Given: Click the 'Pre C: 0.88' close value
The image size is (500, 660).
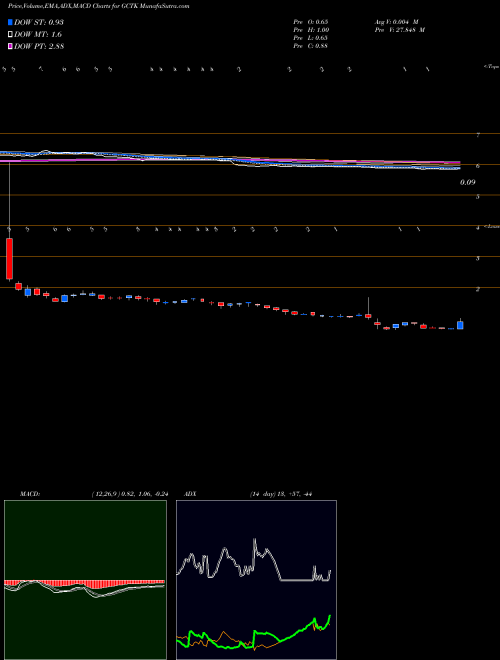Looking at the screenshot, I should point(311,46).
